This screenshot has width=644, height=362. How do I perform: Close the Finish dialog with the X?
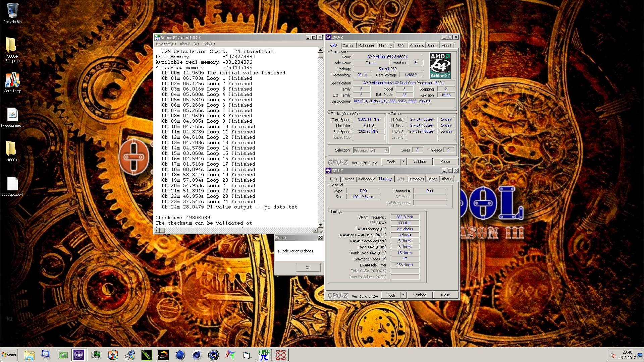point(320,238)
